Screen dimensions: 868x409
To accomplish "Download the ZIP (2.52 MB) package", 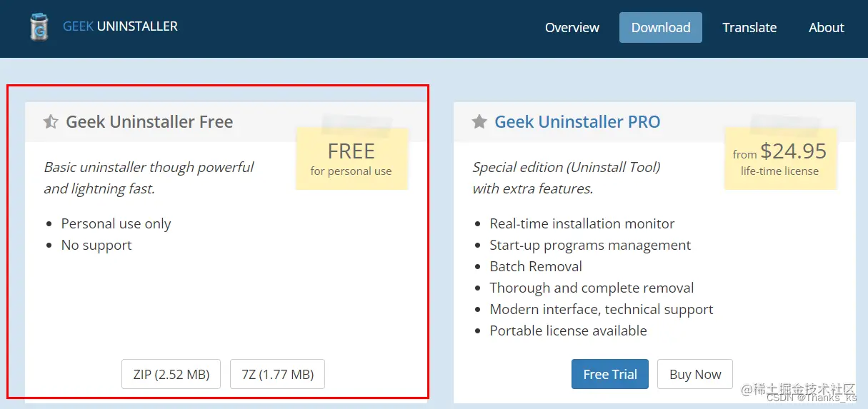I will pyautogui.click(x=171, y=374).
